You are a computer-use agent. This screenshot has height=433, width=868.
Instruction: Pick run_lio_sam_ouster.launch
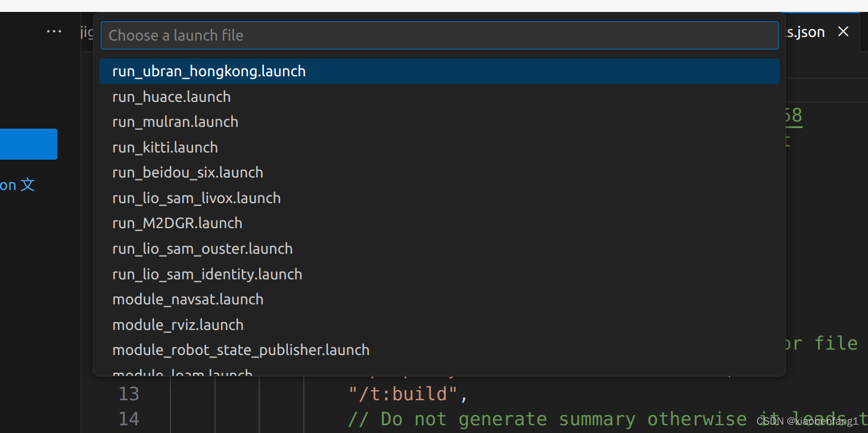(x=439, y=248)
